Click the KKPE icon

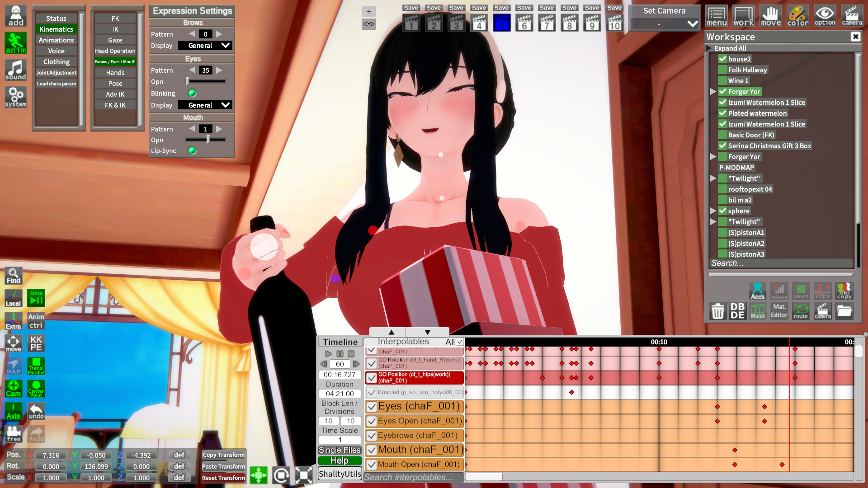coord(36,343)
